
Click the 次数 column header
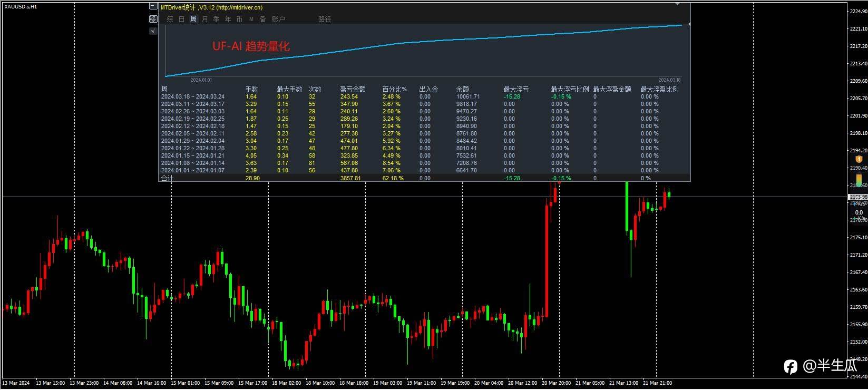point(315,89)
